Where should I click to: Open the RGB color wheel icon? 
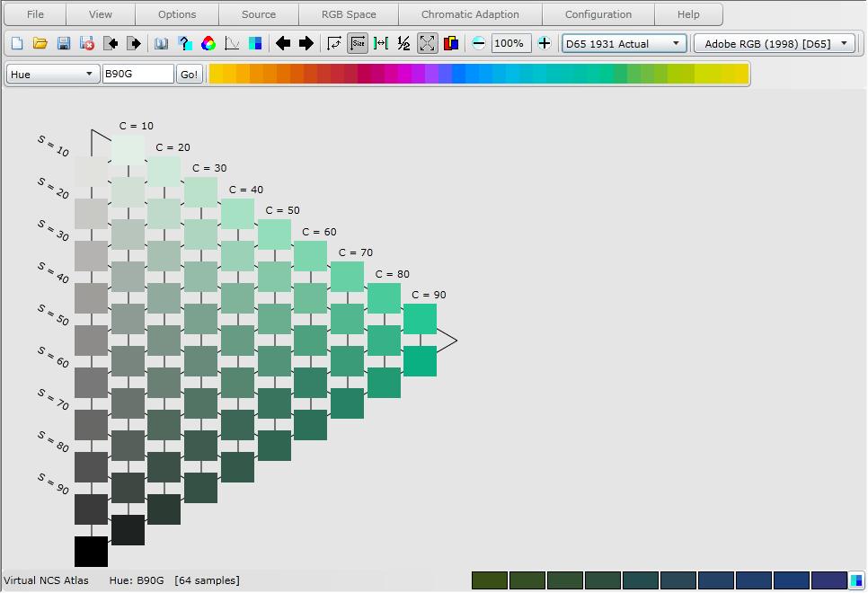click(x=208, y=43)
